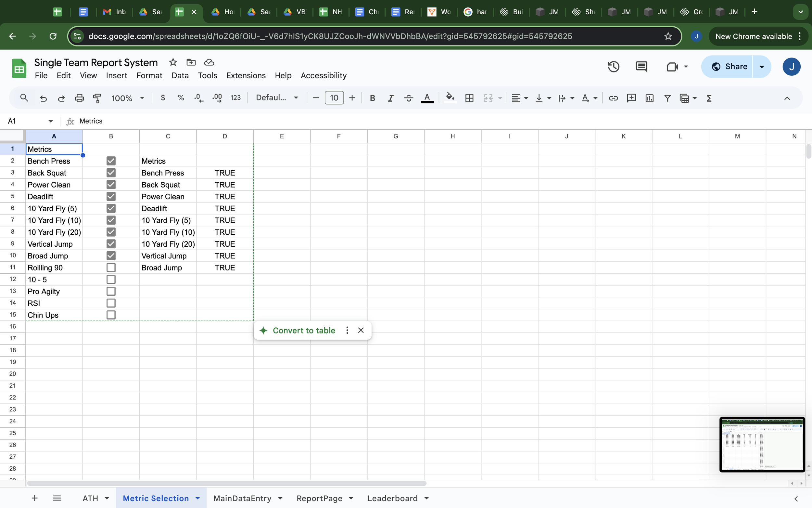Select the Paint format tool

coord(97,98)
